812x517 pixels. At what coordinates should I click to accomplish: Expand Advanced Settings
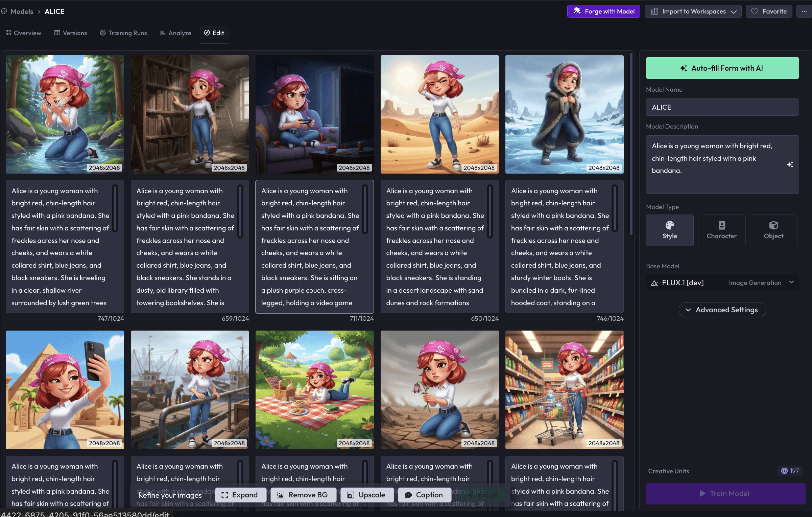(x=722, y=310)
